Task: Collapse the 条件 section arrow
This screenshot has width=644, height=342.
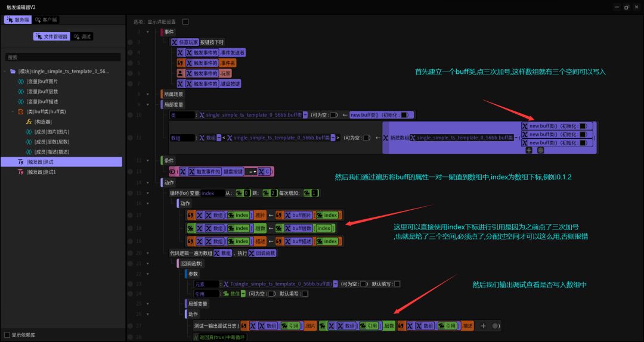Action: [147, 160]
